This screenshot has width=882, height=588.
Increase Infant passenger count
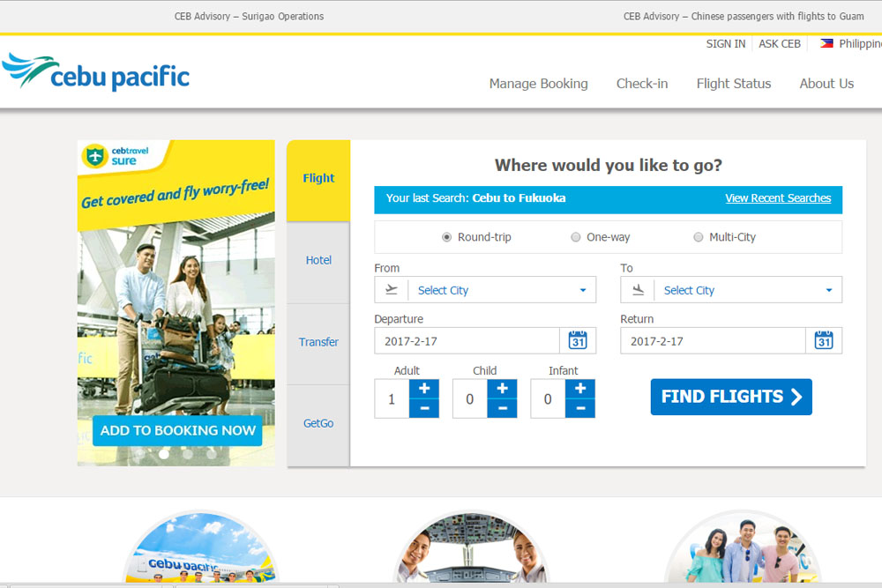click(x=580, y=389)
